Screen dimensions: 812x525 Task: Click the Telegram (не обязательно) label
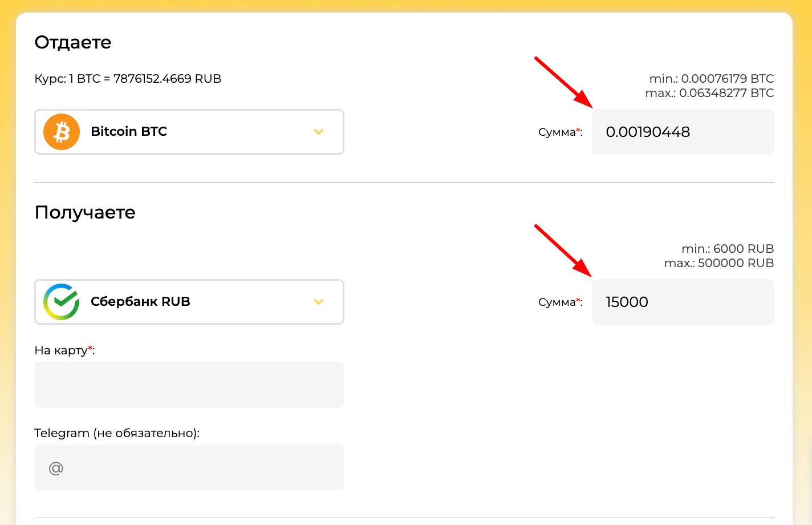tap(117, 433)
